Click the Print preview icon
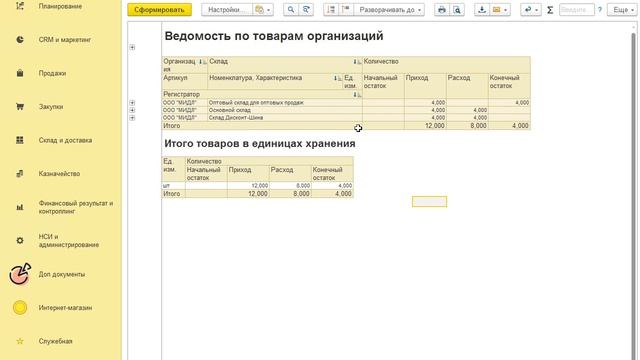The image size is (640, 360). [x=457, y=10]
